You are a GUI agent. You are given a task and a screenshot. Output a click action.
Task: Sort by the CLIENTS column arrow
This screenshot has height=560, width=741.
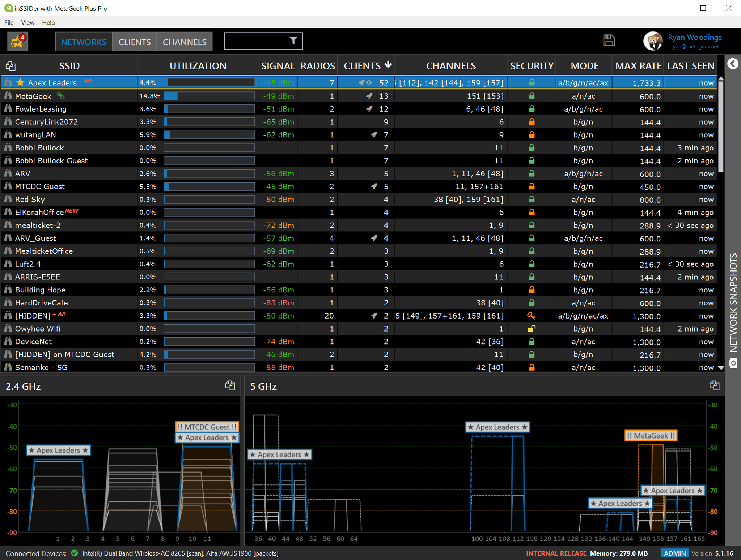[x=388, y=65]
